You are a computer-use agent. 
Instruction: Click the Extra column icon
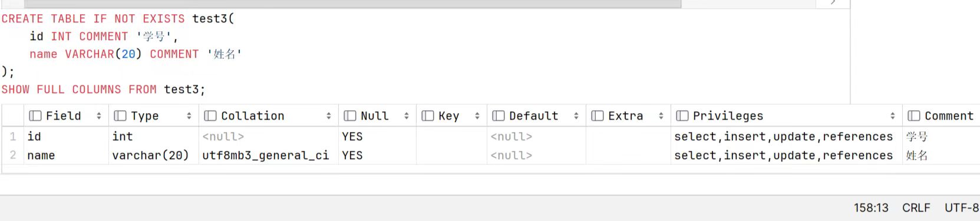pyautogui.click(x=598, y=116)
